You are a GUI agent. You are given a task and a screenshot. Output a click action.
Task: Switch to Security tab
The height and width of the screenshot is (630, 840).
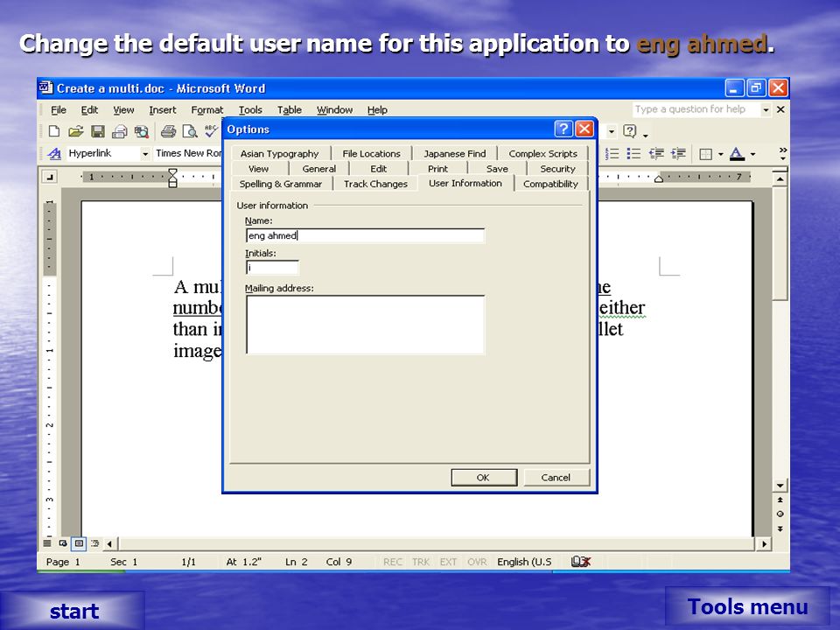pos(557,169)
